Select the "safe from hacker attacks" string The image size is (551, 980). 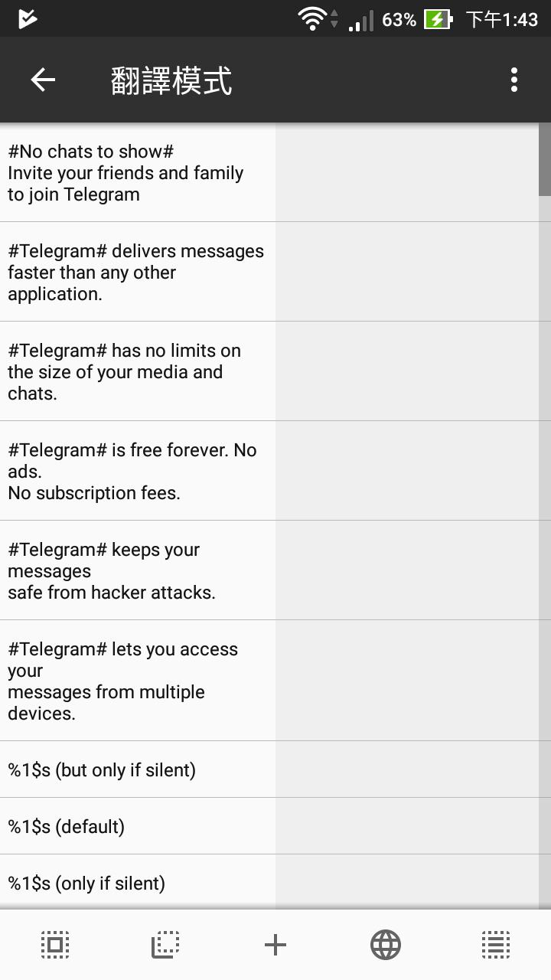(x=138, y=570)
